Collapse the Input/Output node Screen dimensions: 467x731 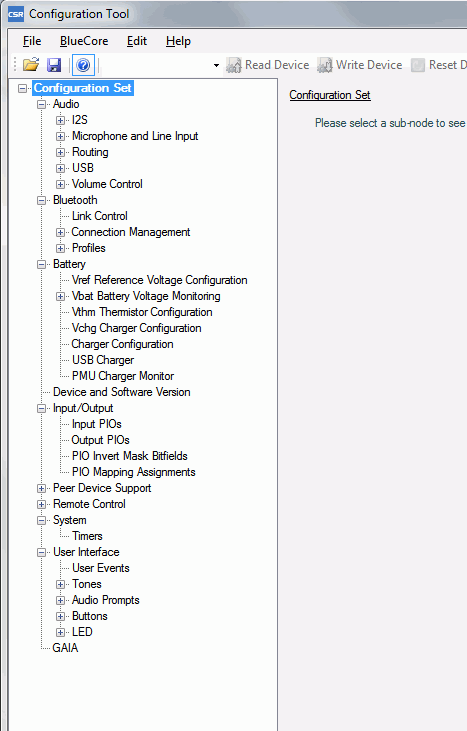(x=41, y=408)
